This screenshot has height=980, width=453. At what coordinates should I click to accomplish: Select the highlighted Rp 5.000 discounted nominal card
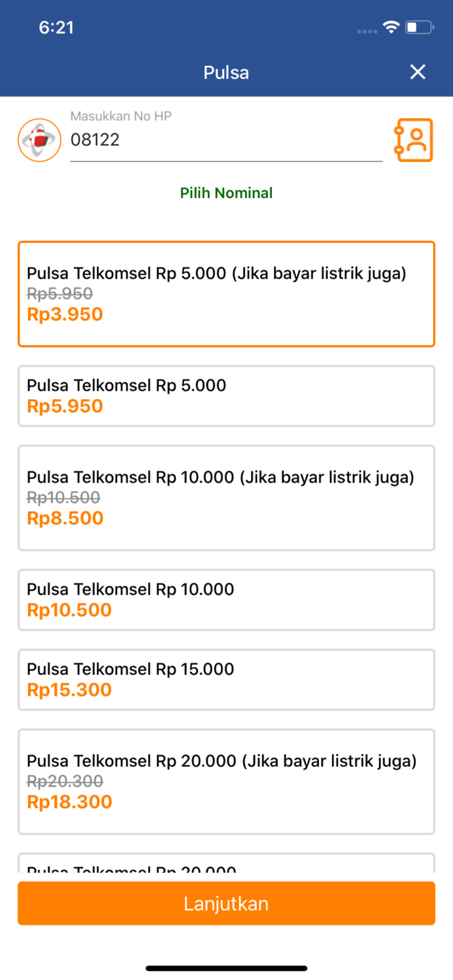(226, 293)
